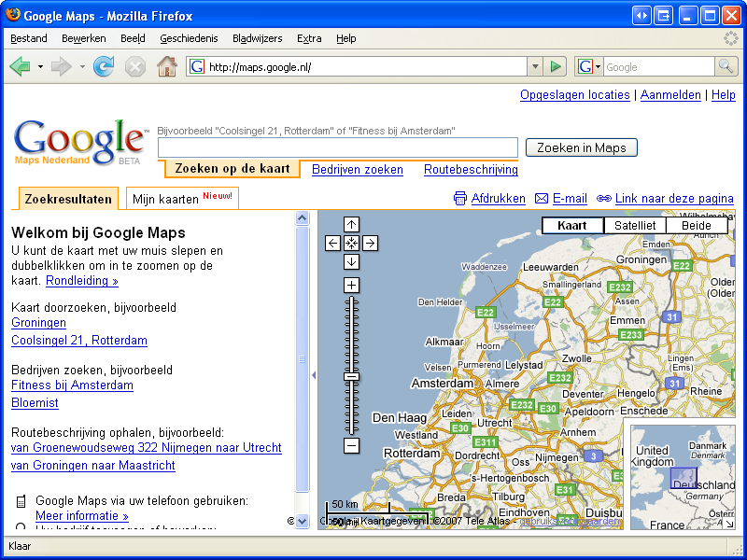Open the Routebeschrijving tab link
The height and width of the screenshot is (560, 747).
tap(471, 170)
